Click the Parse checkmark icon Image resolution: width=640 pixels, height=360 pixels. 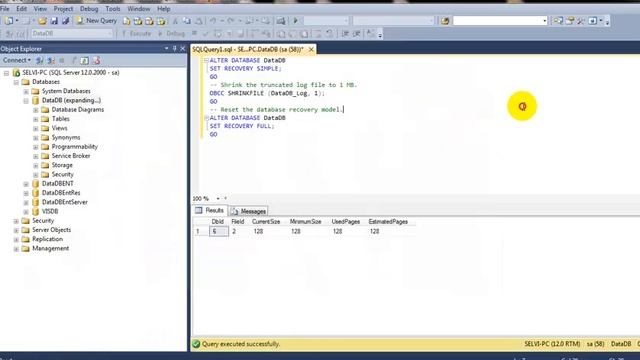point(206,33)
